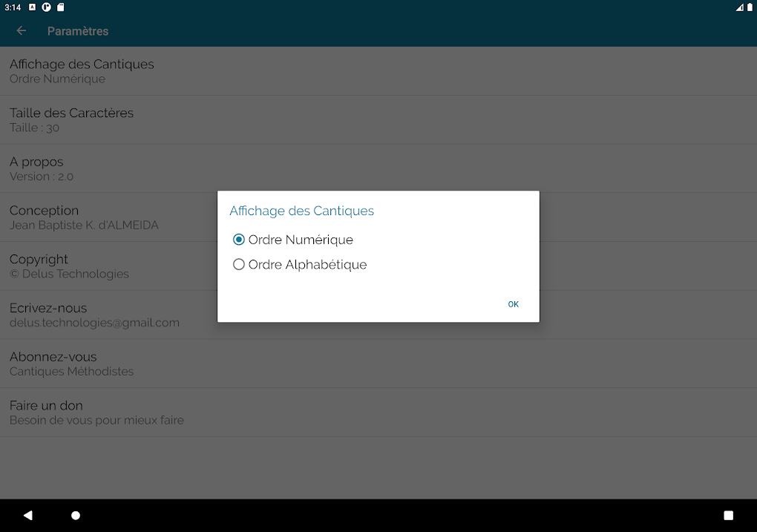Confirm the dialog with OK
The height and width of the screenshot is (532, 757).
(513, 304)
